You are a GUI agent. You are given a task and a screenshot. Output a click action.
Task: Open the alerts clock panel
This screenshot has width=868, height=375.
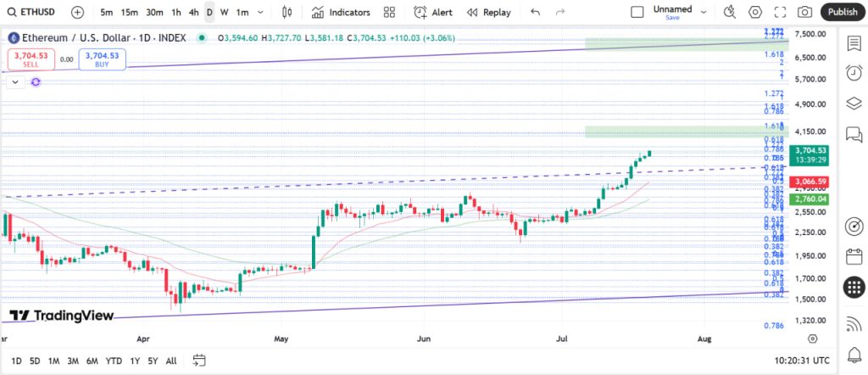tap(854, 73)
